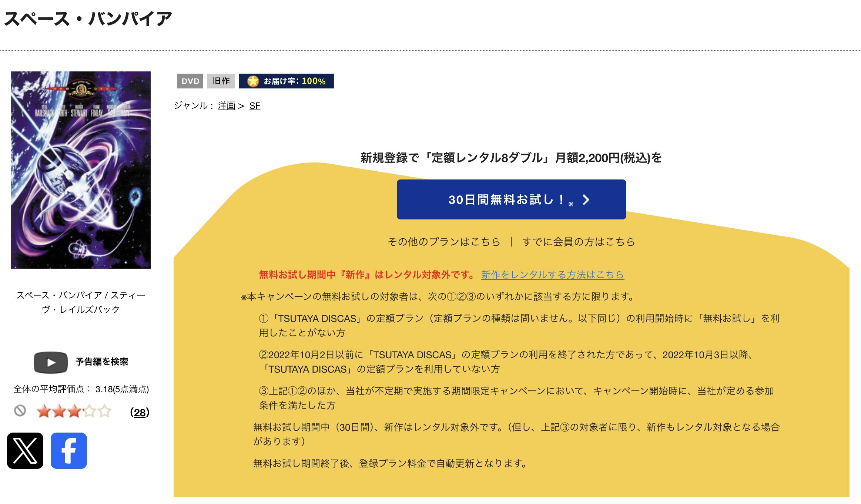Rate the movie three stars

pos(74,411)
